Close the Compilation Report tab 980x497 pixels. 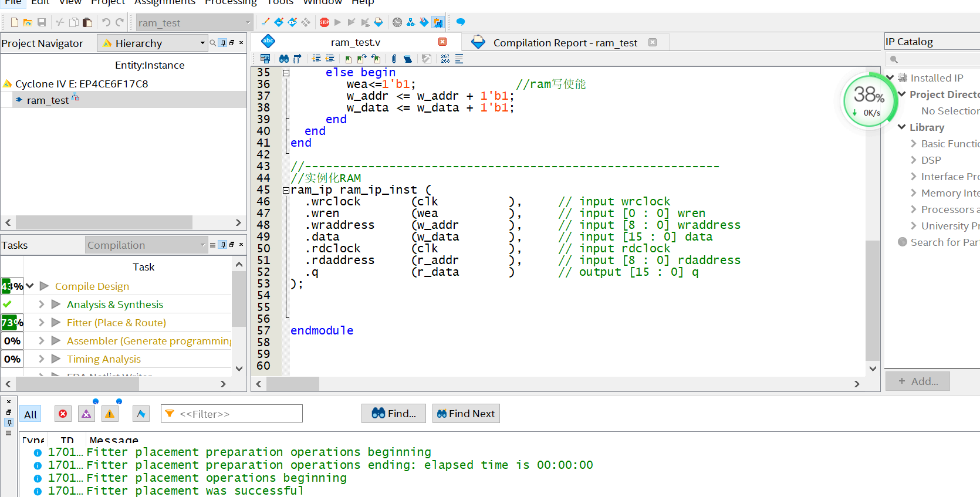click(x=653, y=42)
